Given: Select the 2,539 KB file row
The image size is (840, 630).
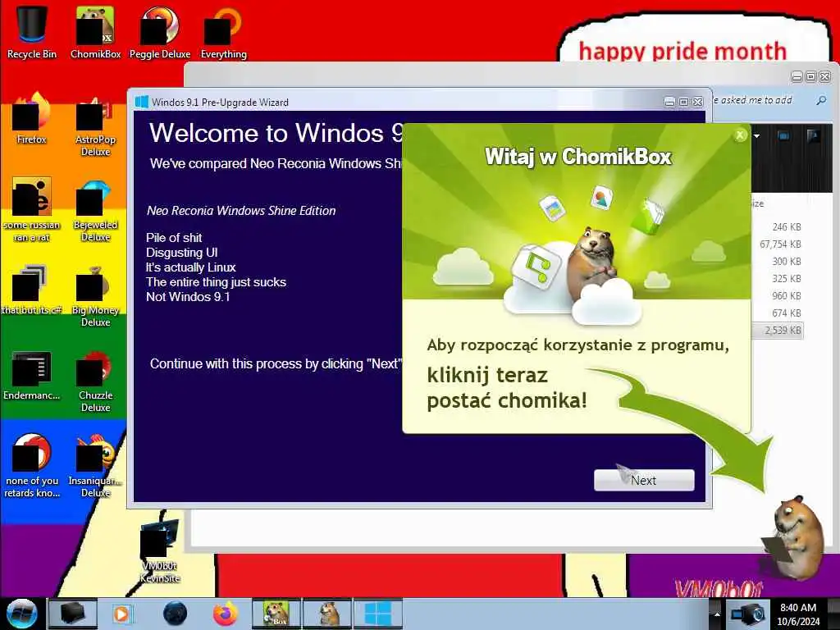Looking at the screenshot, I should 778,330.
